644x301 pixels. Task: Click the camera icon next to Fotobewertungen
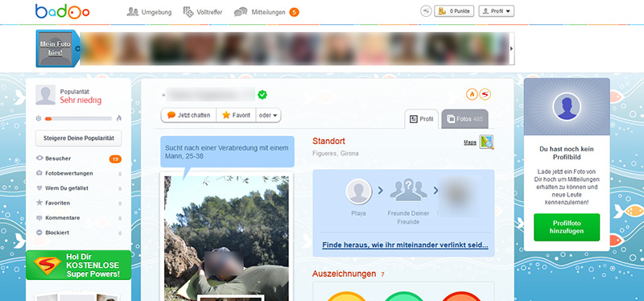point(39,173)
